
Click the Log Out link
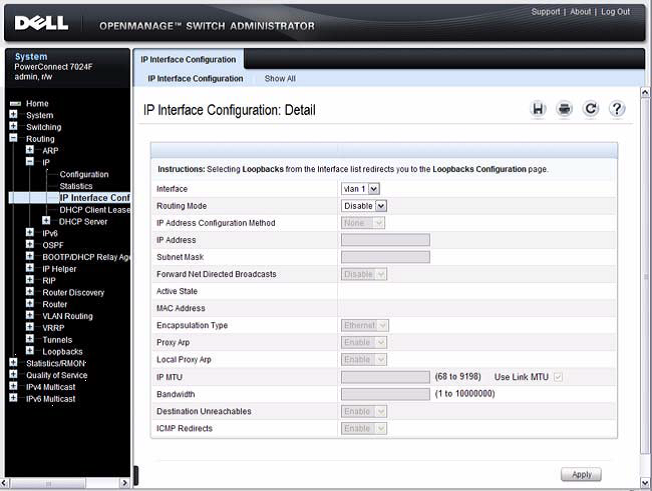(615, 12)
